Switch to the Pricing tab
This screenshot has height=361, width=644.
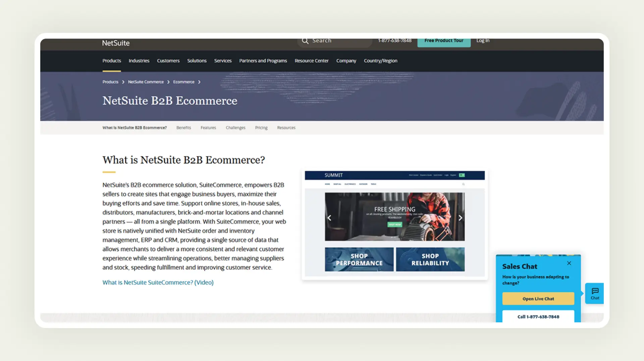(261, 128)
